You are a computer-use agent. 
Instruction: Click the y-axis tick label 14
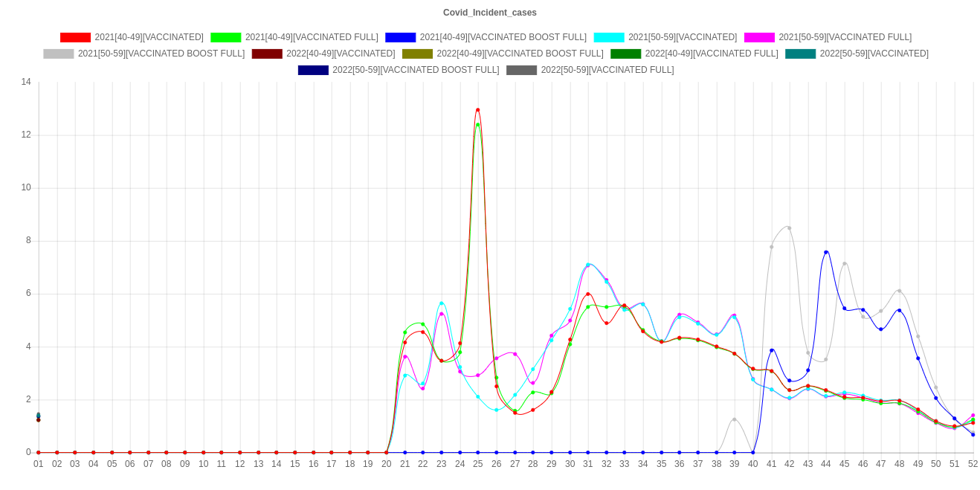point(26,82)
